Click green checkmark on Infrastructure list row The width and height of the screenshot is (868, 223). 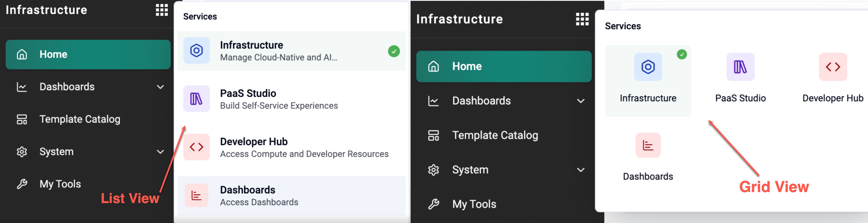394,51
